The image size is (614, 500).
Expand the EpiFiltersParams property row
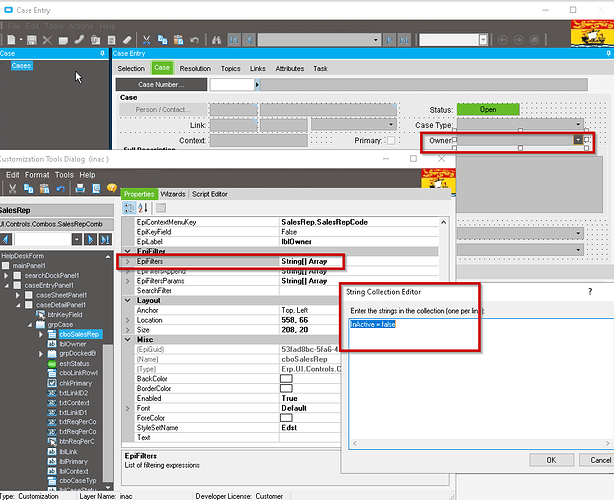pyautogui.click(x=128, y=281)
